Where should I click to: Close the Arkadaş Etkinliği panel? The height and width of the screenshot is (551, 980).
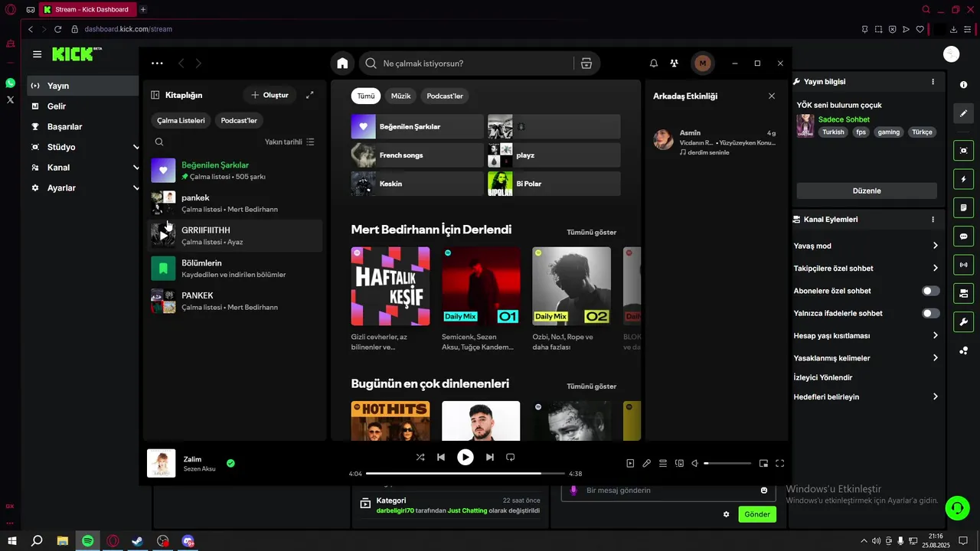pos(772,96)
